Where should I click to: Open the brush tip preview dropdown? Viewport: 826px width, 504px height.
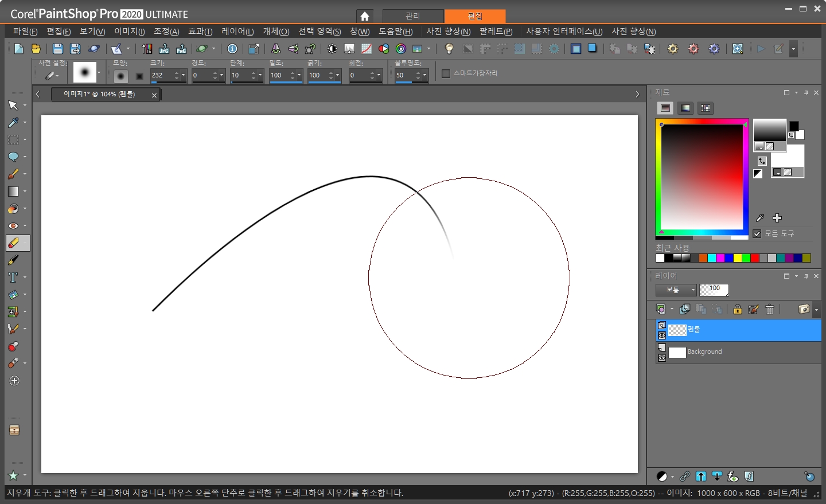99,73
